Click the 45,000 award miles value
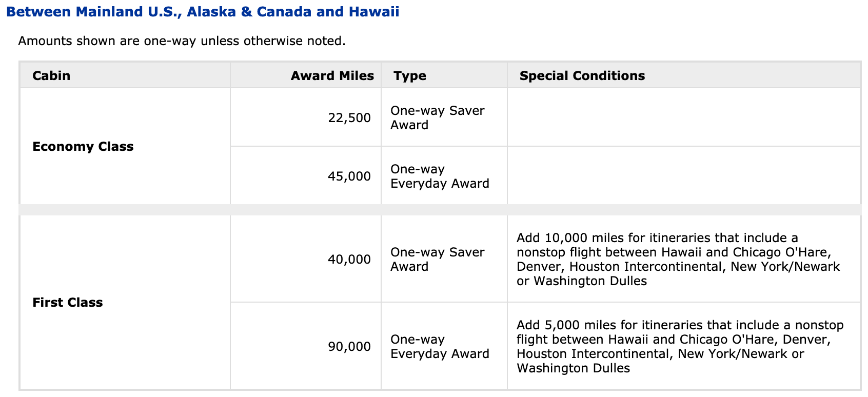Viewport: 868px width, 397px height. (x=349, y=176)
